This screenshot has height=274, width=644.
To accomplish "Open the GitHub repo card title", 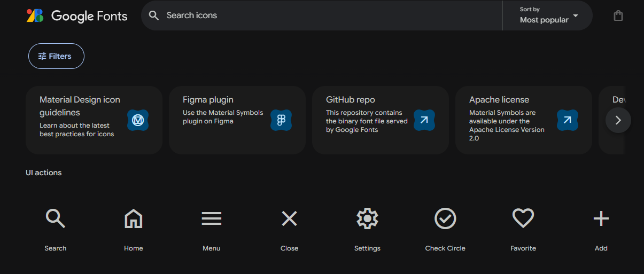I will 351,100.
